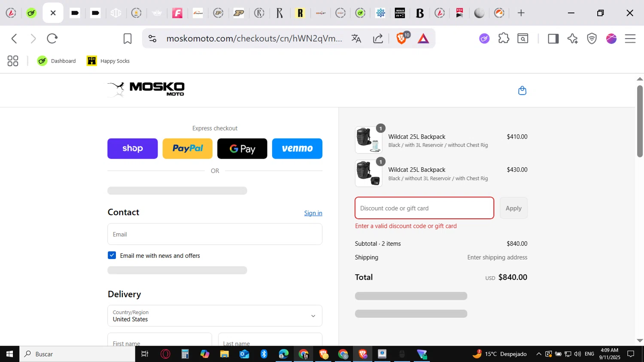Screen dimensions: 644x362
Task: Go back to the previous page
Action: (x=14, y=39)
